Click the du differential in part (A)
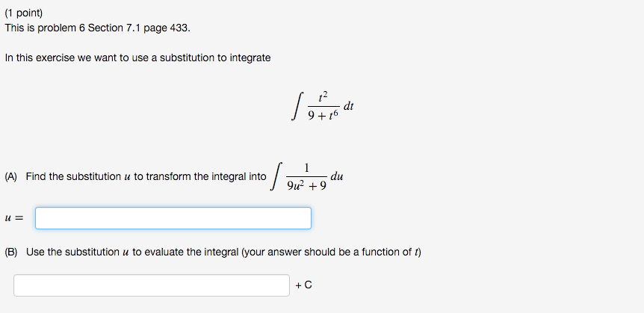 click(x=337, y=176)
